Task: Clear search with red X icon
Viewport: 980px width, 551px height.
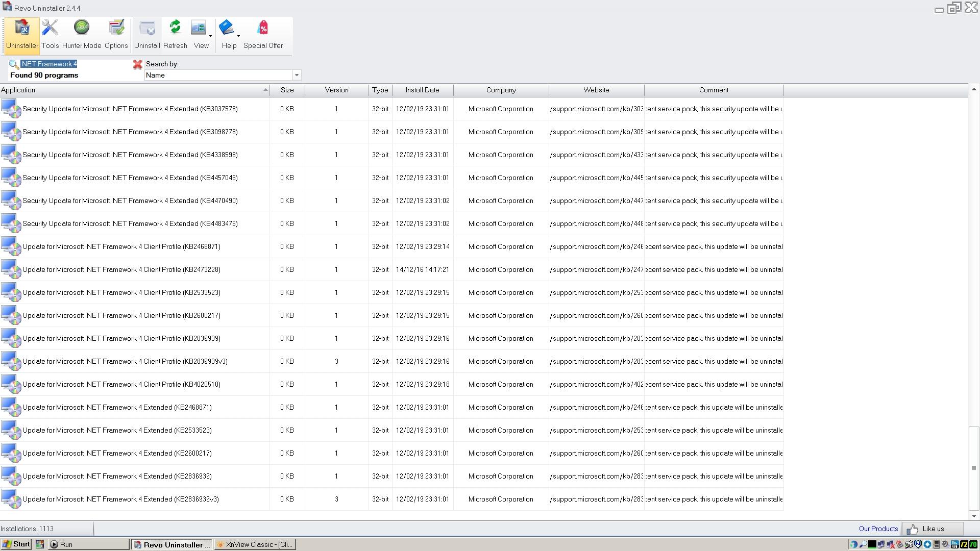Action: [137, 64]
